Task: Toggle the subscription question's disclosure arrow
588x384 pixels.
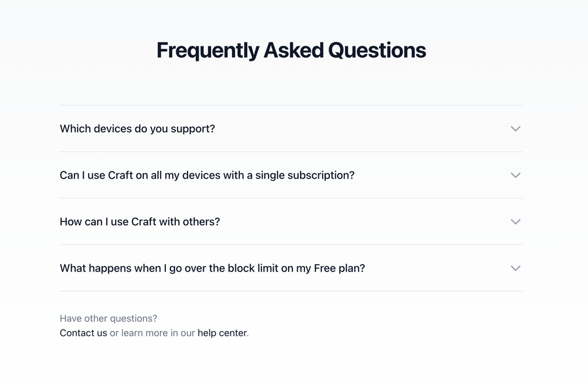Action: point(515,175)
